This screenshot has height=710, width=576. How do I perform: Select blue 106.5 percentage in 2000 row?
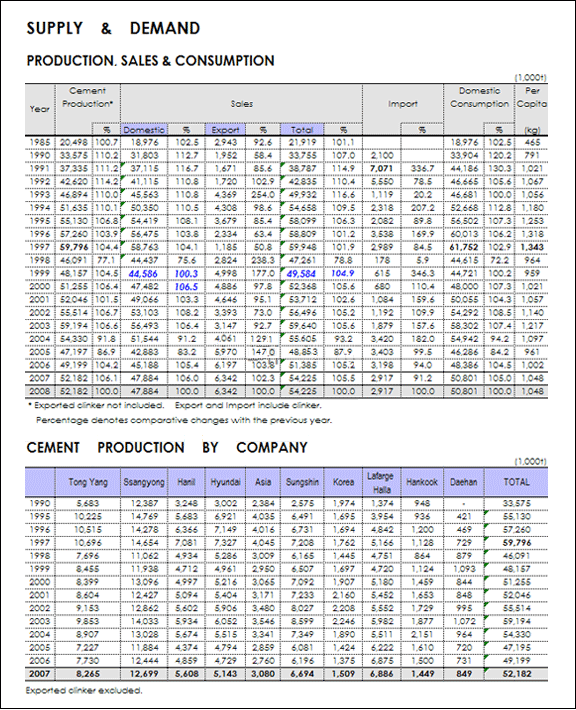[x=186, y=287]
